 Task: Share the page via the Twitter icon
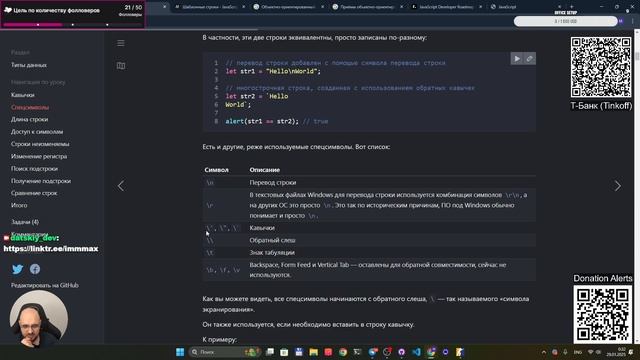coord(18,269)
